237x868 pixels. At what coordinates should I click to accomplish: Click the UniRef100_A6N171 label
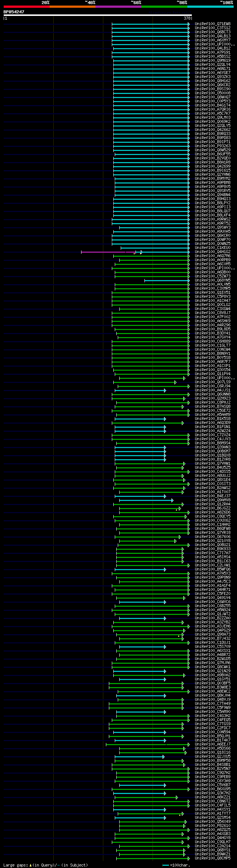[213, 68]
